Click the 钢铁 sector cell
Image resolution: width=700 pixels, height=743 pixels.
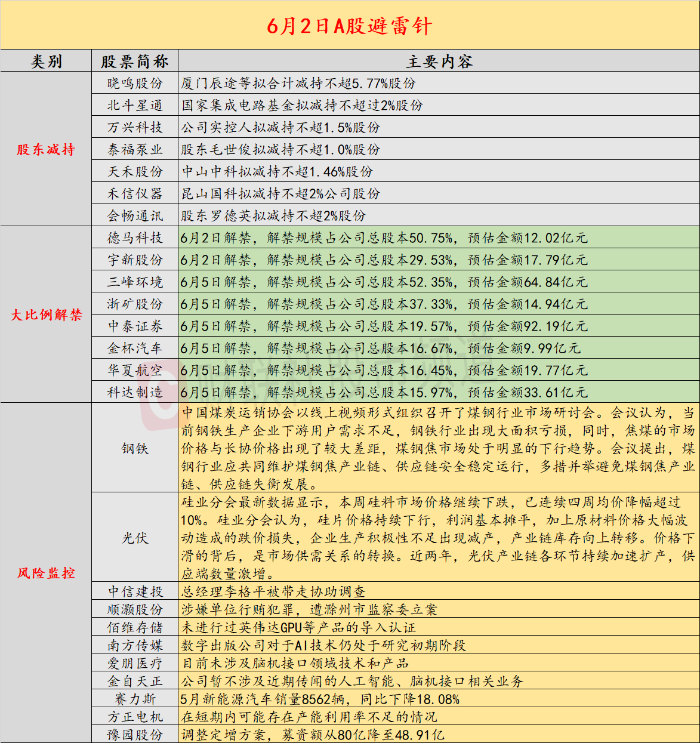coord(135,448)
